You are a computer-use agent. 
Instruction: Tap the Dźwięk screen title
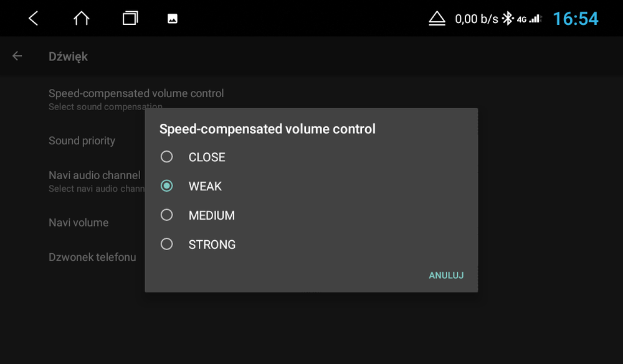click(x=69, y=56)
